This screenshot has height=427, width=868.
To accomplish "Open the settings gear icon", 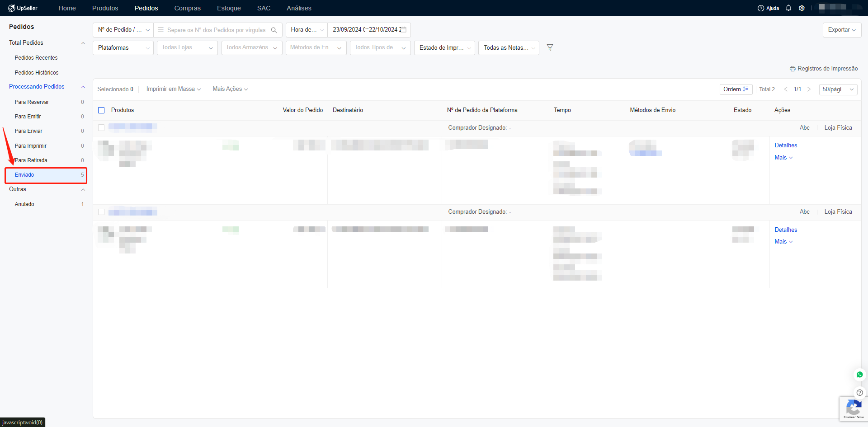I will point(802,8).
